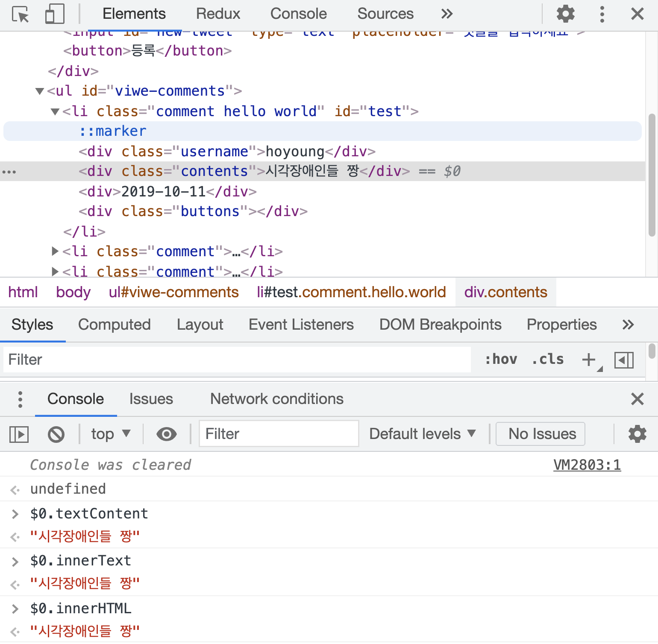Image resolution: width=658 pixels, height=644 pixels.
Task: Open the customize DevTools three-dot menu
Action: [x=602, y=14]
